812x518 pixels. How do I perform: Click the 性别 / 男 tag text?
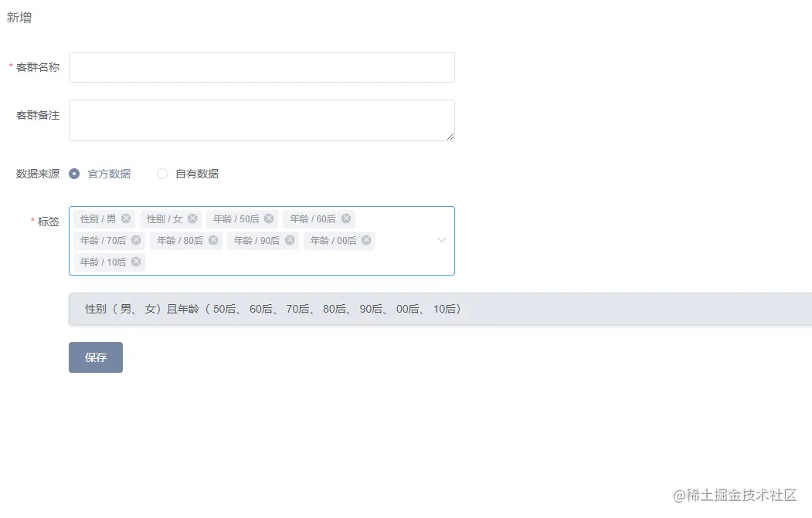pos(98,219)
